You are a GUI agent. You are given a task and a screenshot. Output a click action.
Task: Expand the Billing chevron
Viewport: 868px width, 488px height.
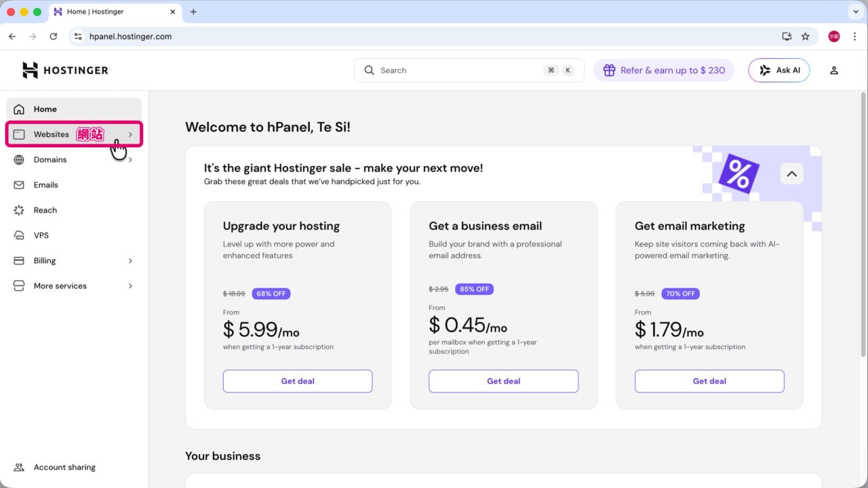pos(130,261)
